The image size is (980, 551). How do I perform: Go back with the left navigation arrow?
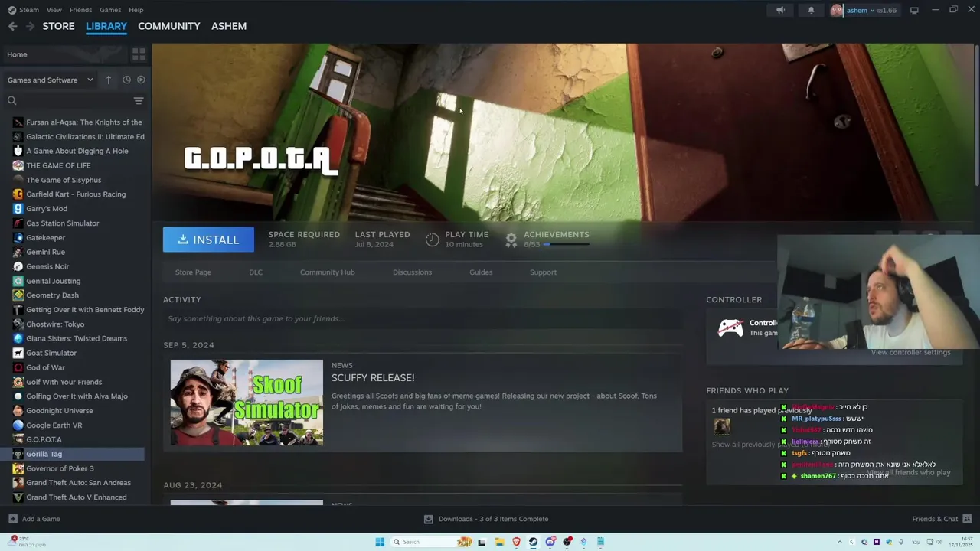tap(13, 26)
